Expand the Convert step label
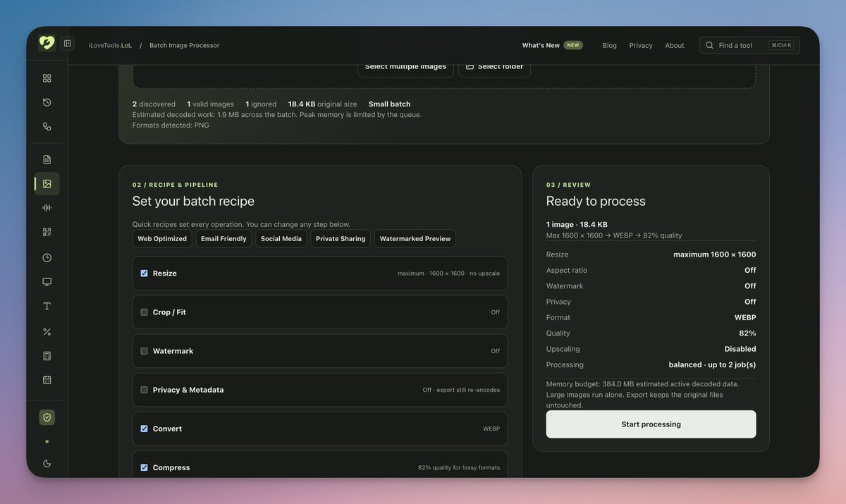This screenshot has height=504, width=846. 167,429
